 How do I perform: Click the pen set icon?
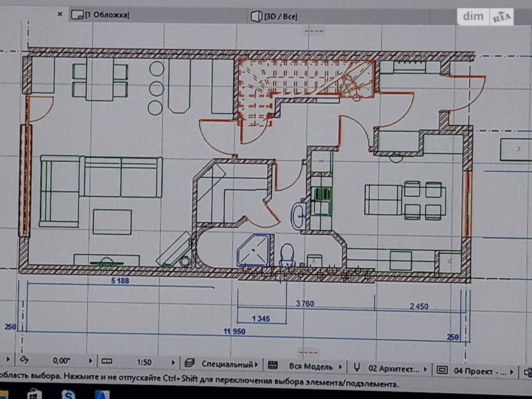[x=357, y=367]
